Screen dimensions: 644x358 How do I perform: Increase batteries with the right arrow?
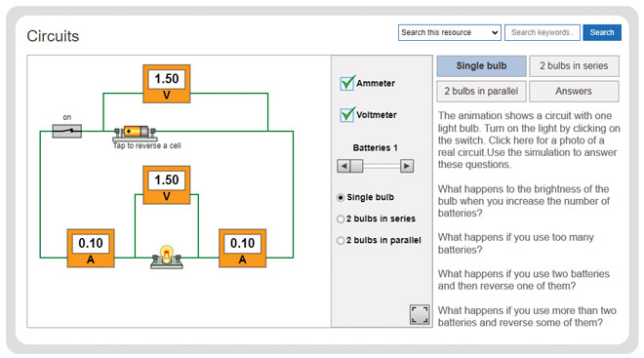pos(407,166)
